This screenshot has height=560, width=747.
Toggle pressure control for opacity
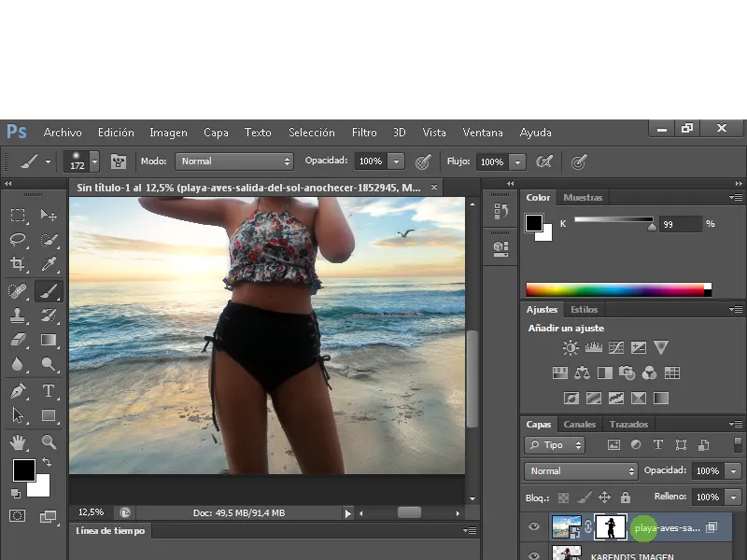(x=423, y=161)
